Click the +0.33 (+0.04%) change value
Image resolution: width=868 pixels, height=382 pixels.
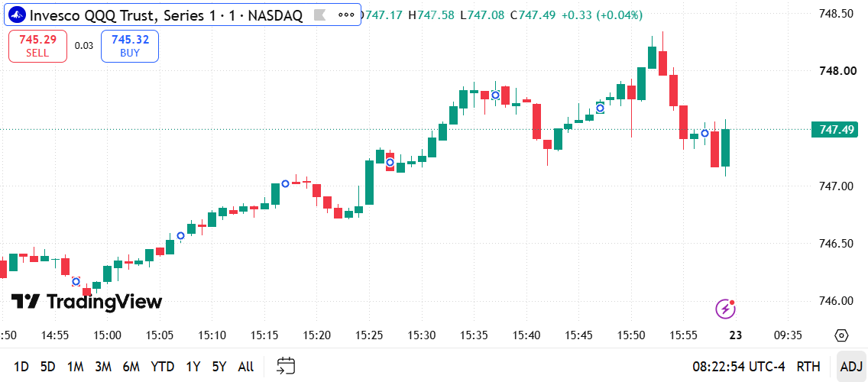pyautogui.click(x=602, y=15)
